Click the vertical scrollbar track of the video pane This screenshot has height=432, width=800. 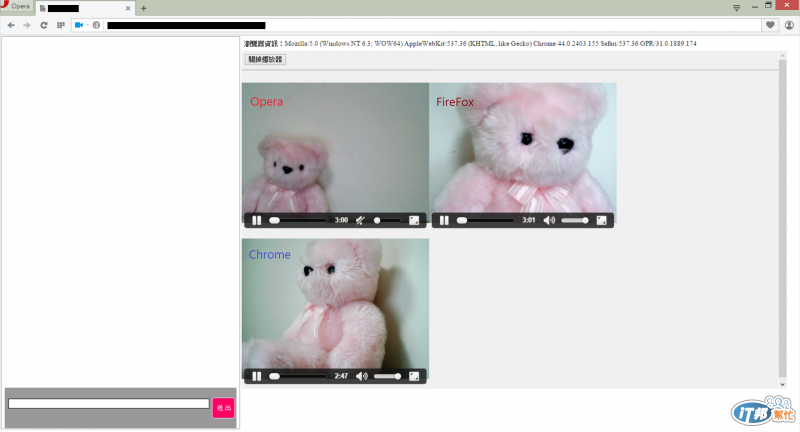pos(782,218)
